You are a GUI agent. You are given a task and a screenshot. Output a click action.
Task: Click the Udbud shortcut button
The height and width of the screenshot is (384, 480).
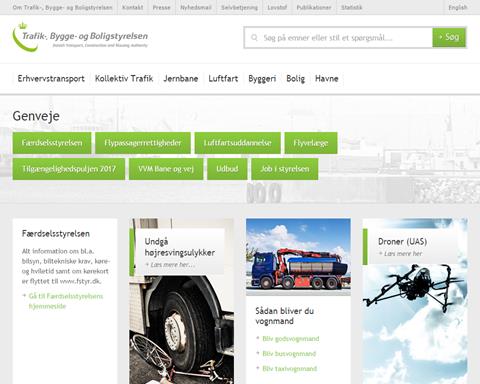[x=227, y=169]
